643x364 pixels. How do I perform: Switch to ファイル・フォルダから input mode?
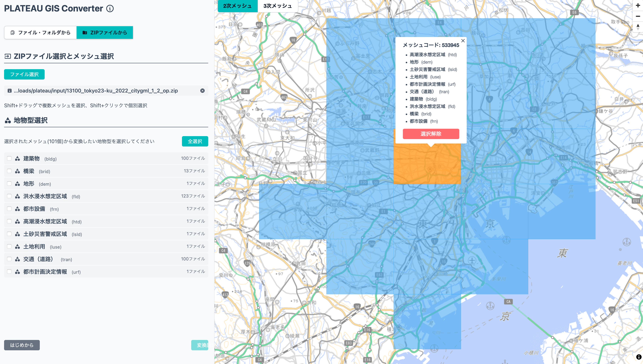coord(41,33)
